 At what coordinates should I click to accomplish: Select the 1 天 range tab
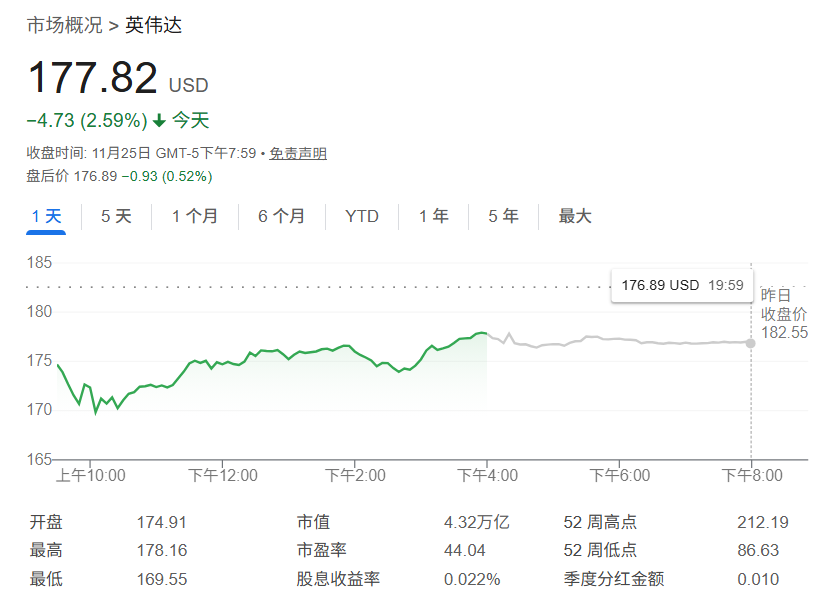pyautogui.click(x=46, y=216)
